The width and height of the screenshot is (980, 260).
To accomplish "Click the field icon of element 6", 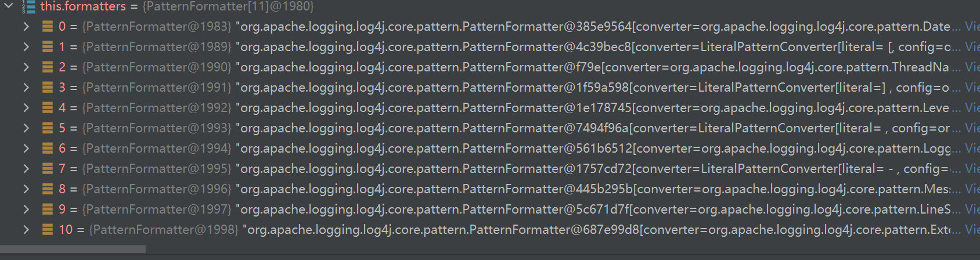I will click(x=48, y=148).
